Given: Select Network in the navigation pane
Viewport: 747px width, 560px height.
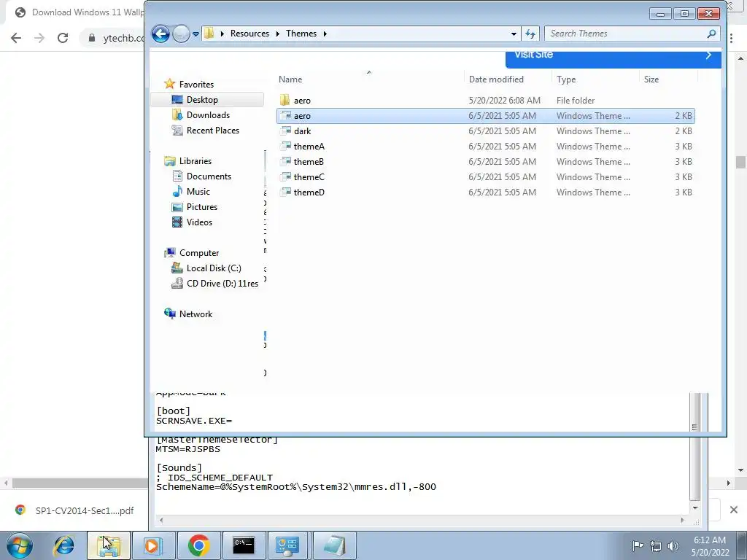Looking at the screenshot, I should tap(196, 314).
